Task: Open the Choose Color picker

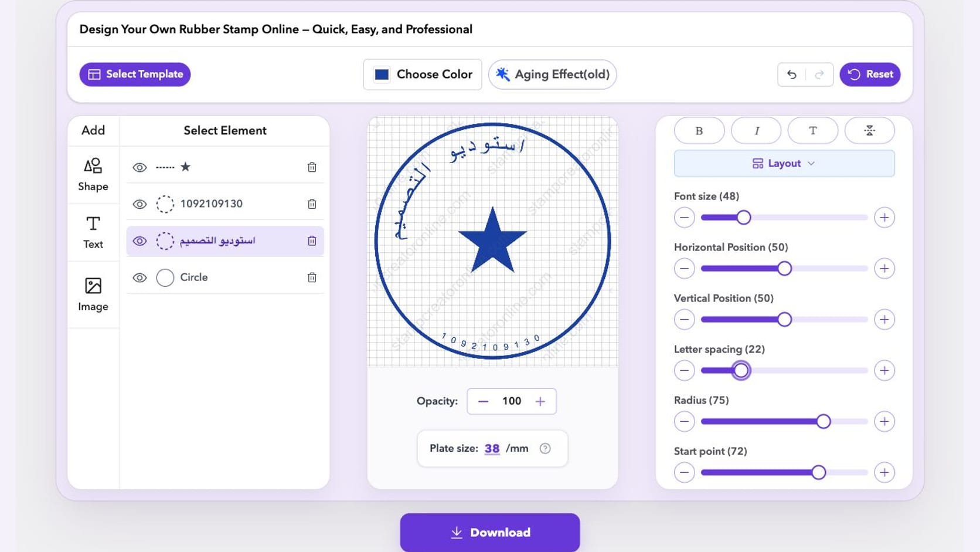Action: tap(423, 74)
